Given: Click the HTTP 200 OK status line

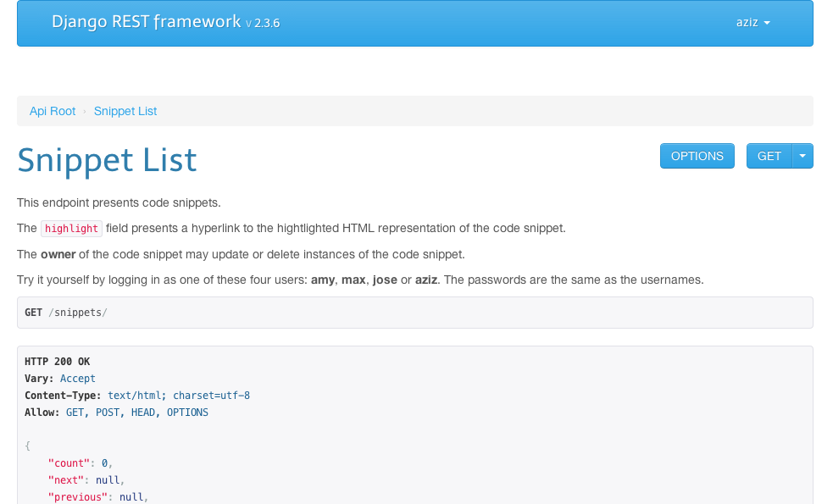Looking at the screenshot, I should pyautogui.click(x=57, y=362).
